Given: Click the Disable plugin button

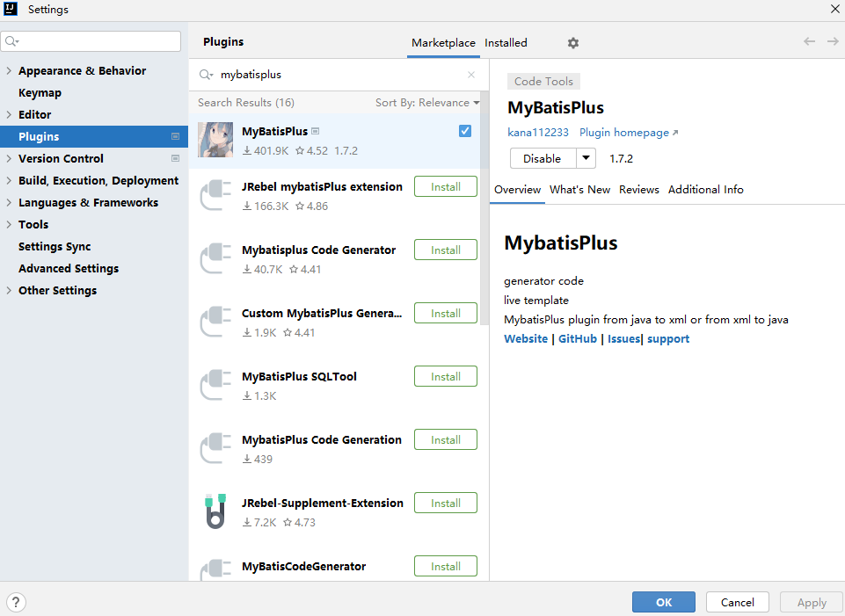Looking at the screenshot, I should (x=543, y=158).
